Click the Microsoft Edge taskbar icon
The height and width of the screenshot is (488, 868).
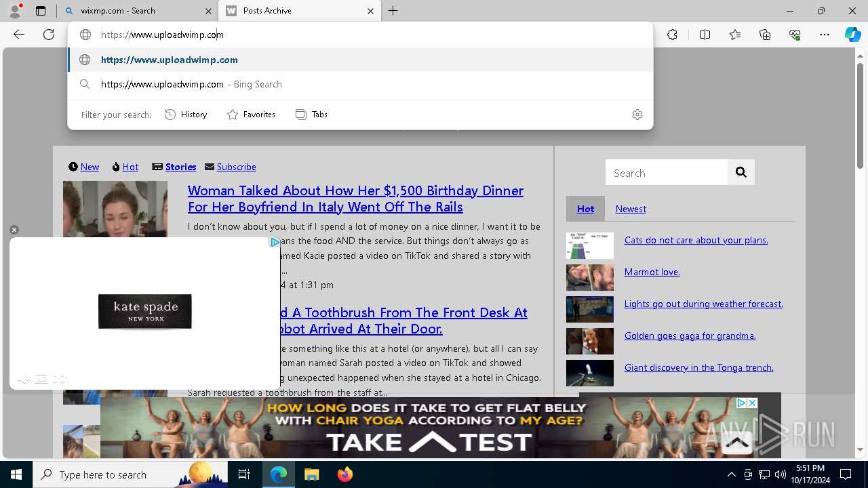click(x=279, y=474)
